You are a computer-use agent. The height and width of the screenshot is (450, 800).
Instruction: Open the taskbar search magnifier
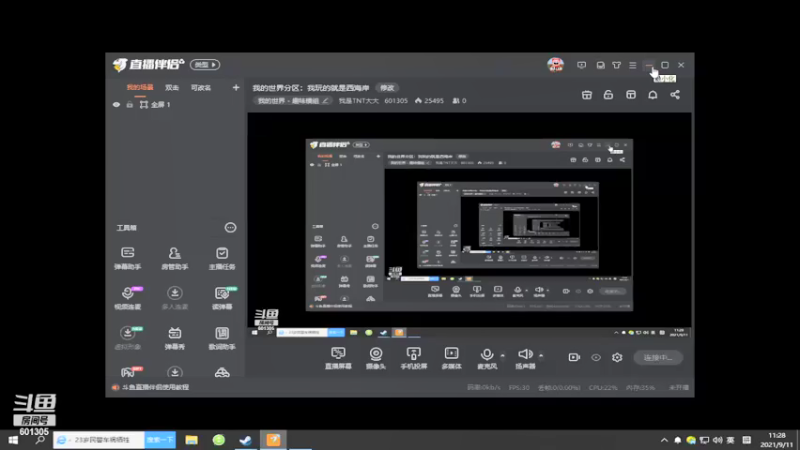40,440
